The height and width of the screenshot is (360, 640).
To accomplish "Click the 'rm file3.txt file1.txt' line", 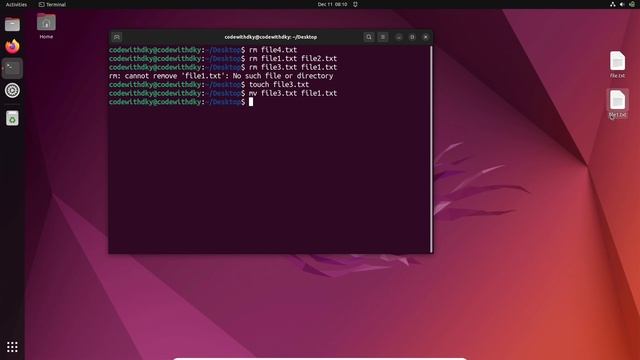I will [223, 67].
